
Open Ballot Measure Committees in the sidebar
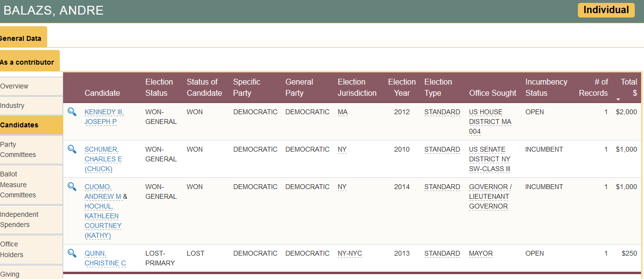pos(31,185)
